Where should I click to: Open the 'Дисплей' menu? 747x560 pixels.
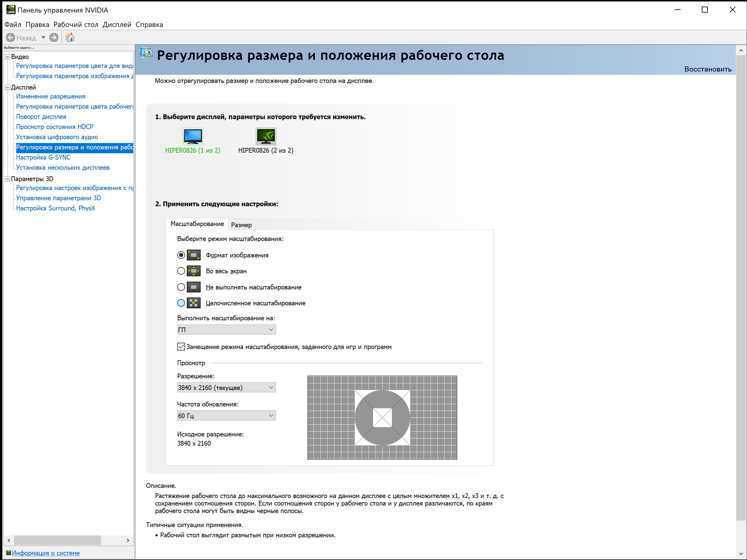tap(117, 25)
